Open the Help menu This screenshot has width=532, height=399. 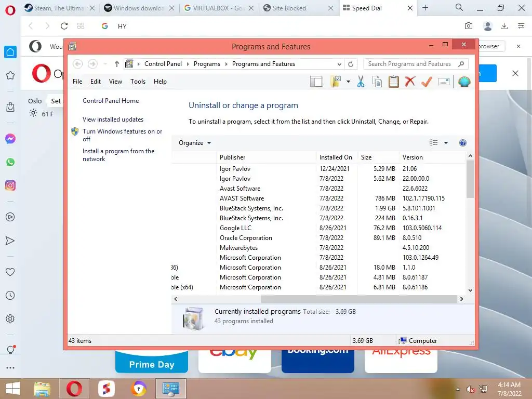[x=160, y=82]
